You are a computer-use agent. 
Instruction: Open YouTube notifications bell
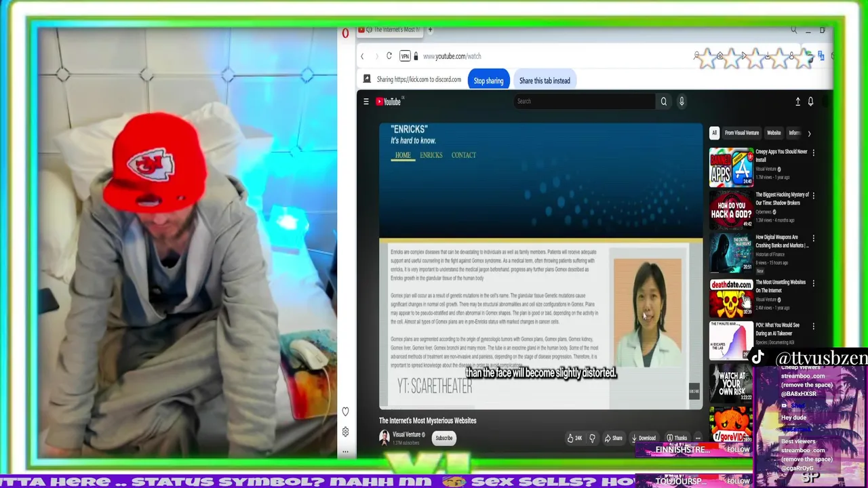(810, 102)
